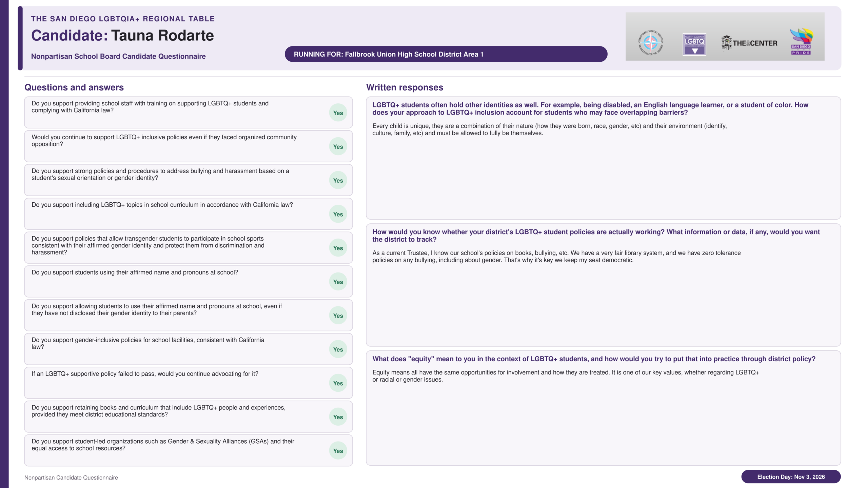Click written question about what equity means
Viewport: 868px width, 488px height.
coord(594,359)
